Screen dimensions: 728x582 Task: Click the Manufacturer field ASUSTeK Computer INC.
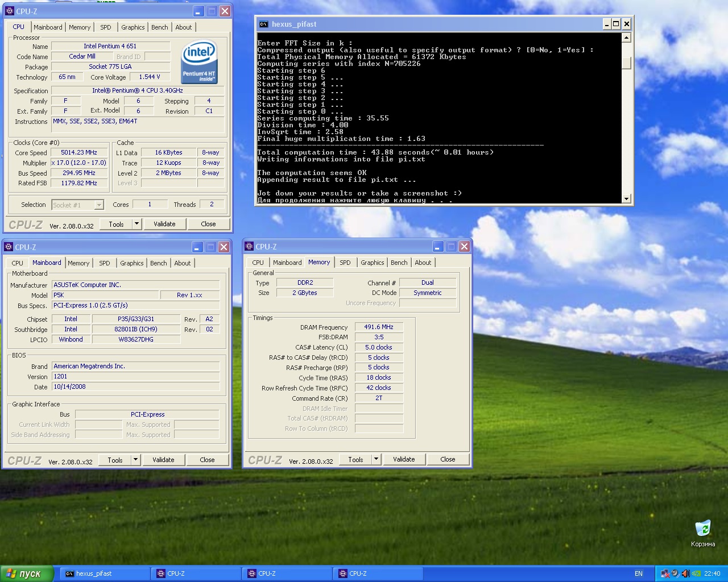pos(135,285)
